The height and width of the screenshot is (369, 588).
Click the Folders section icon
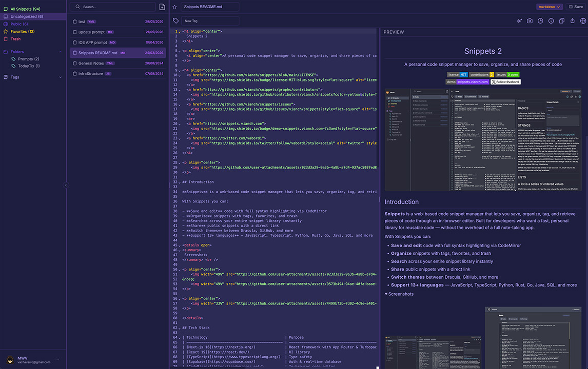point(6,52)
